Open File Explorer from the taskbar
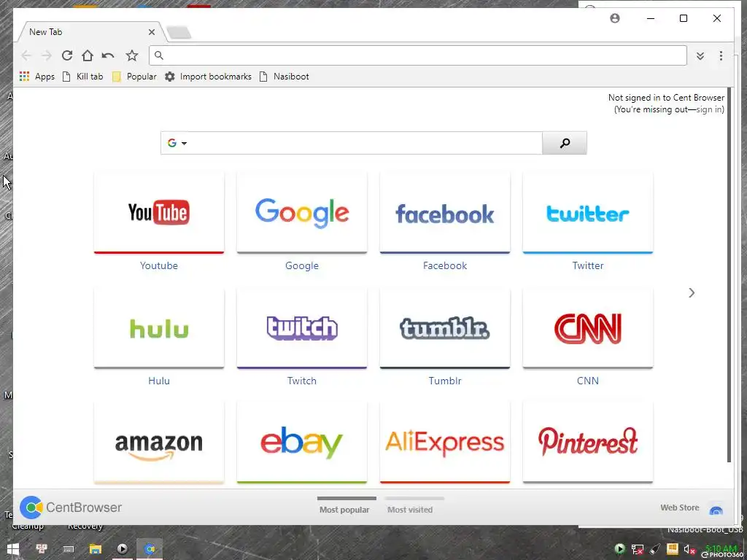747x560 pixels. pos(96,550)
